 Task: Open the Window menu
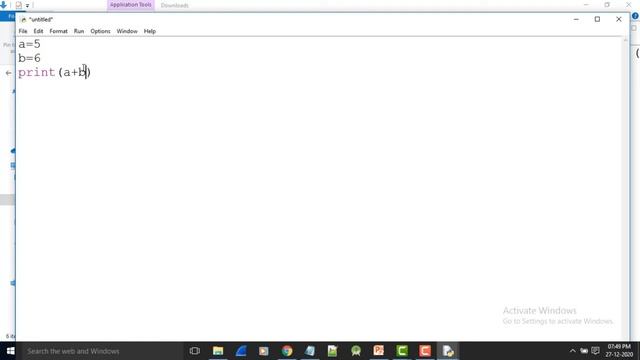coord(127,31)
